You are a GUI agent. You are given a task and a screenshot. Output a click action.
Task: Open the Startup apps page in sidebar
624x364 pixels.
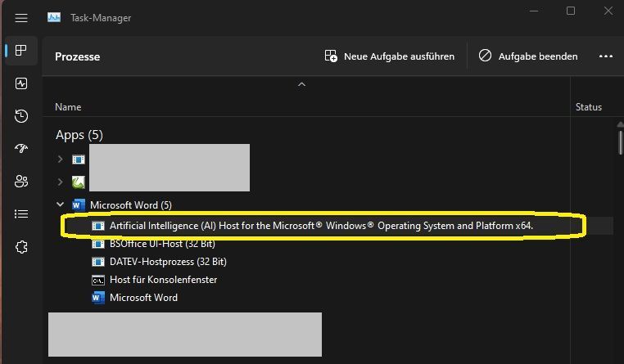point(21,149)
